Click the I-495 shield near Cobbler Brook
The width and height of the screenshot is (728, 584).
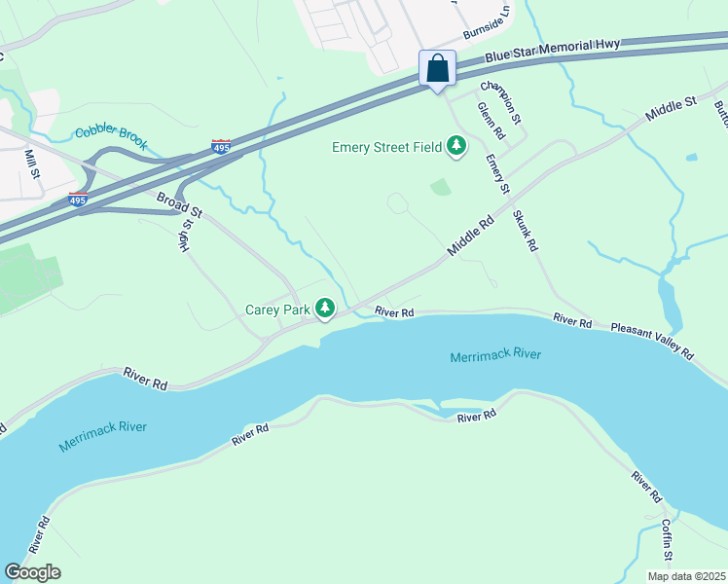coord(221,147)
